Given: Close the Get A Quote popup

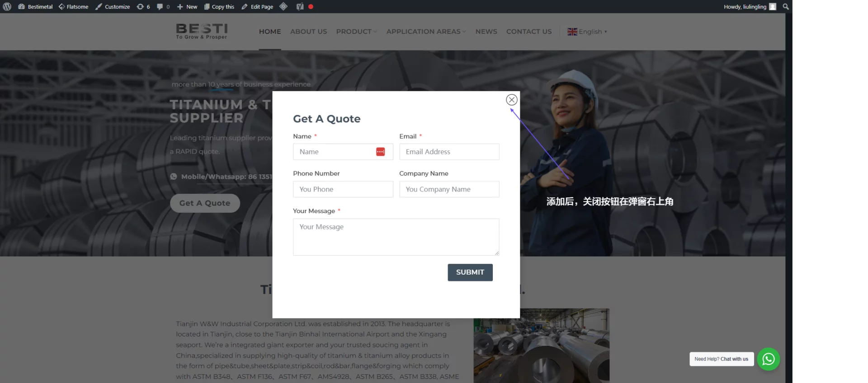Looking at the screenshot, I should 512,100.
